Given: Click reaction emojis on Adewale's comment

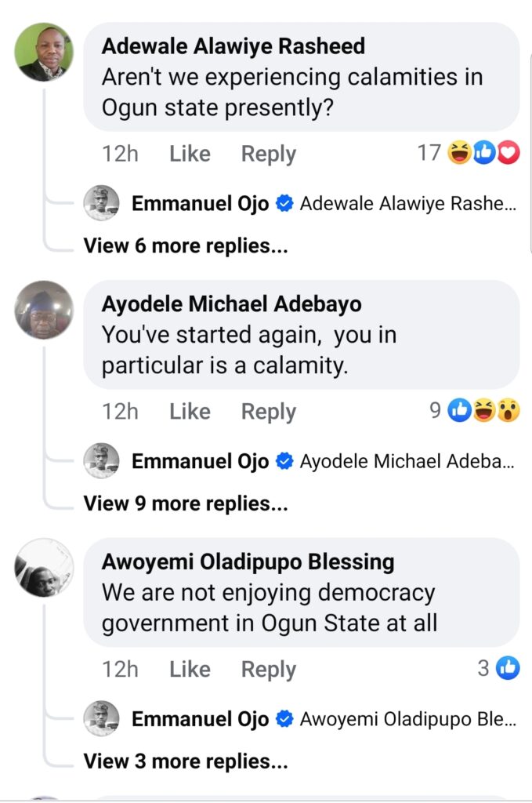Looking at the screenshot, I should [x=484, y=153].
